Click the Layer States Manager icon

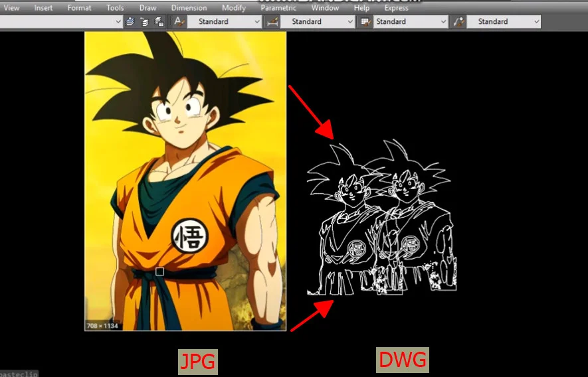pyautogui.click(x=159, y=22)
